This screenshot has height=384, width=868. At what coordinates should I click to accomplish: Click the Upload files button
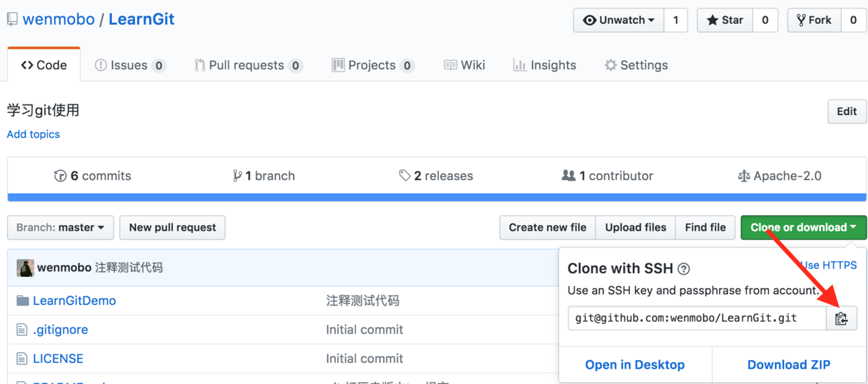click(x=636, y=227)
